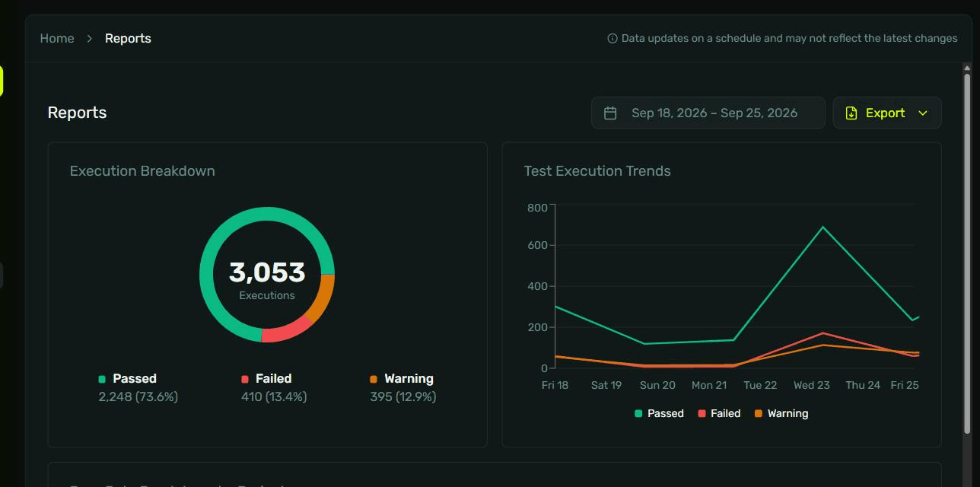Click the calendar icon in date picker

click(x=610, y=113)
